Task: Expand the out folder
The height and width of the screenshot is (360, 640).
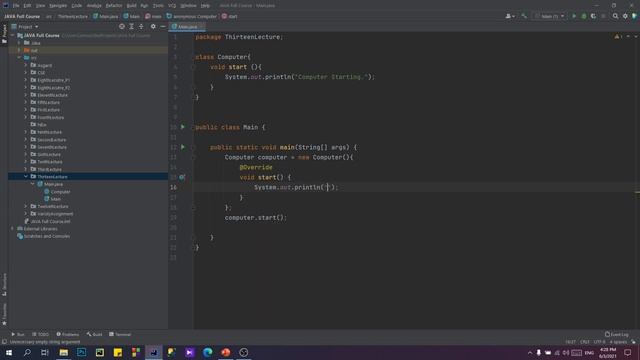Action: 19,50
